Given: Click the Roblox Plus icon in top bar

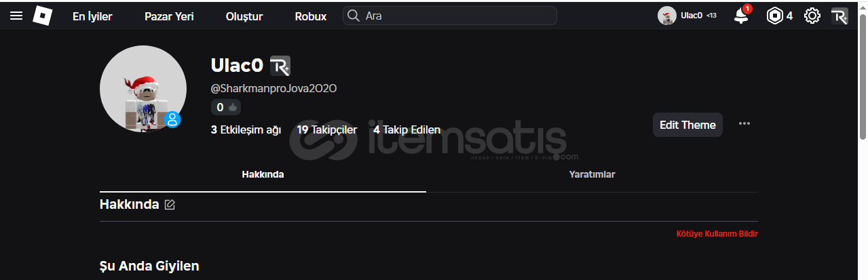Looking at the screenshot, I should (839, 16).
